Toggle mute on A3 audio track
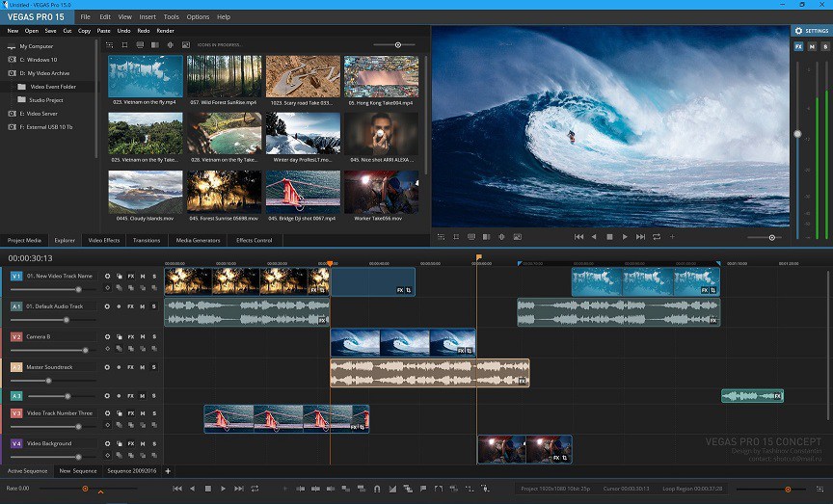Image resolution: width=833 pixels, height=504 pixels. pyautogui.click(x=143, y=396)
